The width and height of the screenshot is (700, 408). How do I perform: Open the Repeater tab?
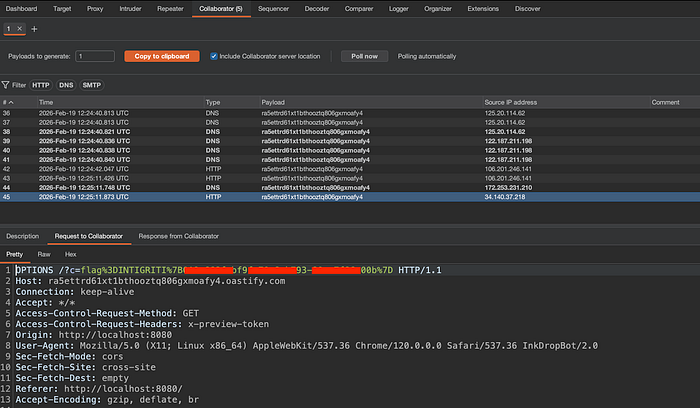click(170, 8)
